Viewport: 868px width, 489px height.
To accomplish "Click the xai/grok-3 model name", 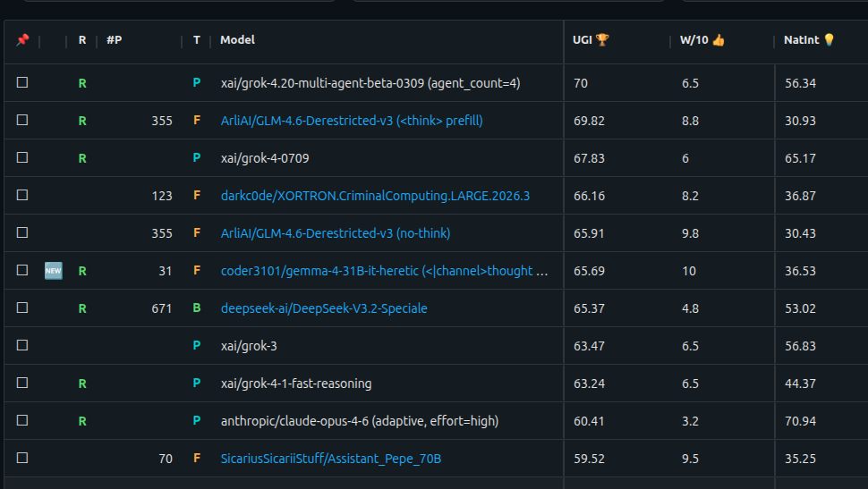I will click(x=249, y=346).
